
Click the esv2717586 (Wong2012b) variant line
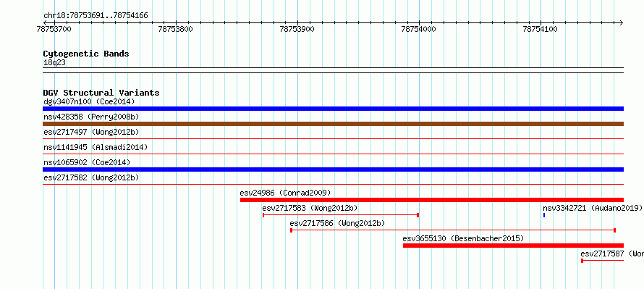click(453, 230)
